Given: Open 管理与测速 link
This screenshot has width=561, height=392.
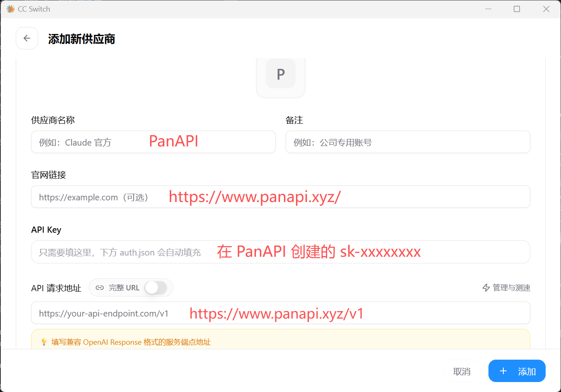Looking at the screenshot, I should click(x=506, y=287).
